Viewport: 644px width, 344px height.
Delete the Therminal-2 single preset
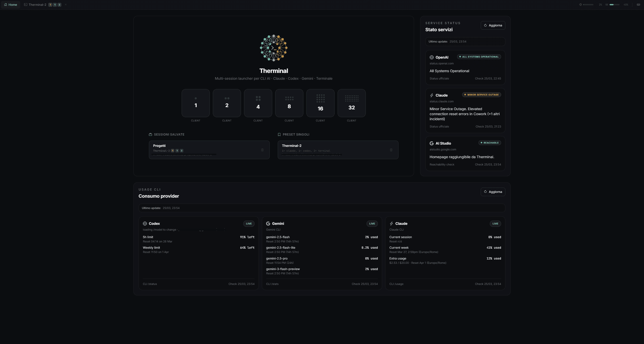pos(391,150)
